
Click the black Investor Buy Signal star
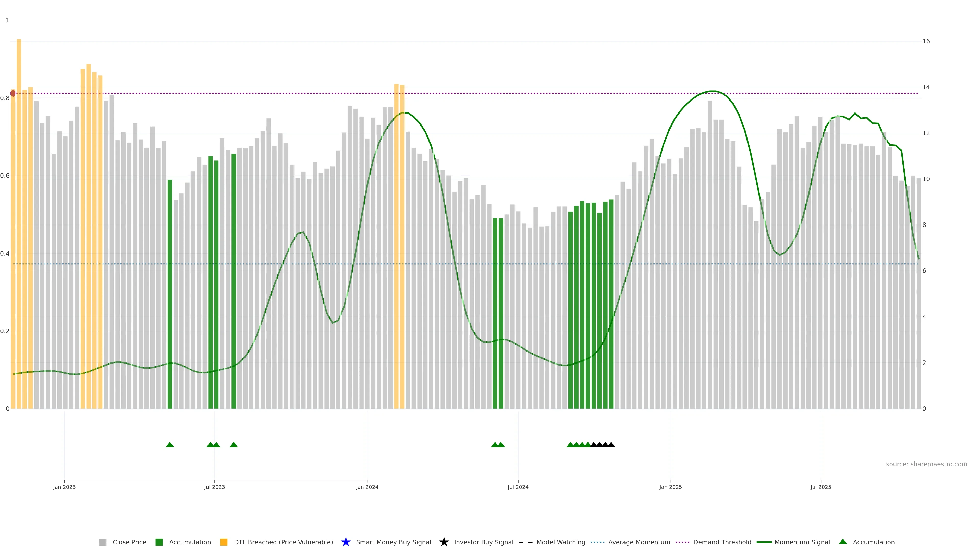pos(444,542)
